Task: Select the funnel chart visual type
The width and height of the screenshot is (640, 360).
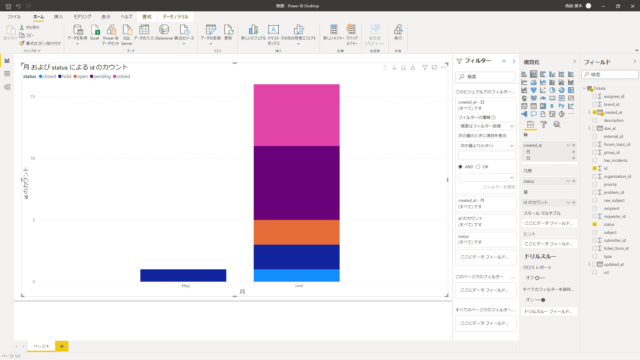Action: [x=533, y=90]
